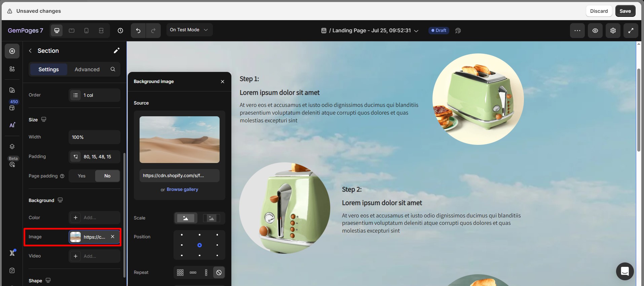Rename the Section with pencil icon
The image size is (644, 286).
coord(117,50)
